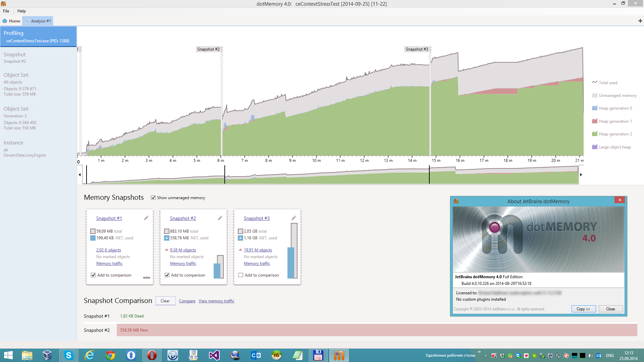Click the Kaspersky tray icon

coord(494,356)
